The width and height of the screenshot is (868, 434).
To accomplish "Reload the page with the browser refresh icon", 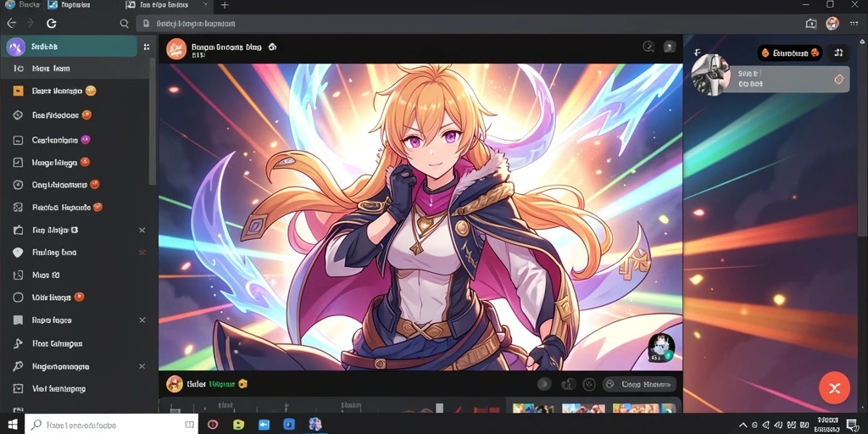I will click(x=52, y=23).
